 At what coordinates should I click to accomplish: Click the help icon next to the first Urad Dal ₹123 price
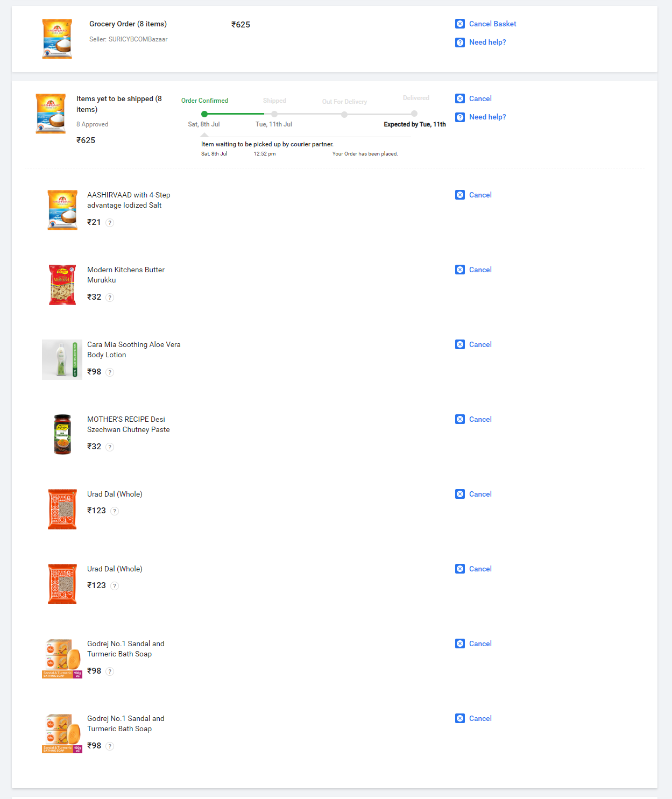coord(115,511)
